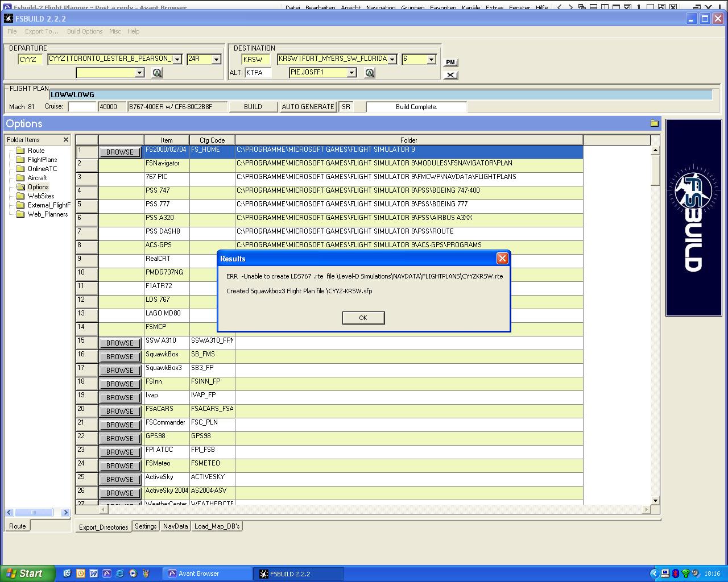Open the Misc menu
The image size is (728, 582).
pyautogui.click(x=115, y=31)
